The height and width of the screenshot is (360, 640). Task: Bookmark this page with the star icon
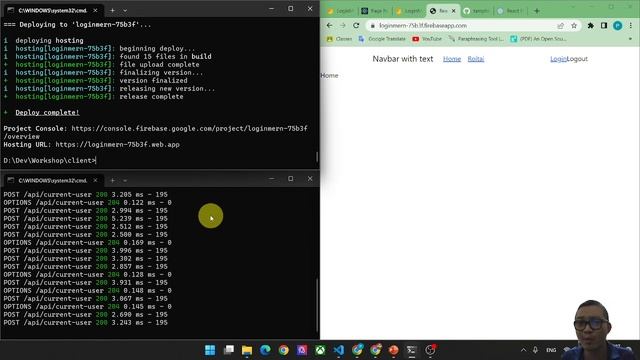(x=574, y=26)
